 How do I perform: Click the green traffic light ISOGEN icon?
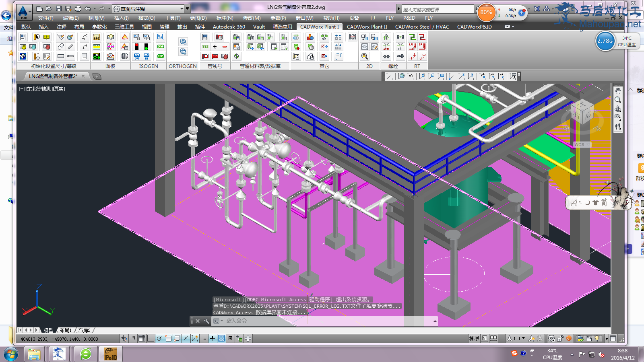pos(147,47)
